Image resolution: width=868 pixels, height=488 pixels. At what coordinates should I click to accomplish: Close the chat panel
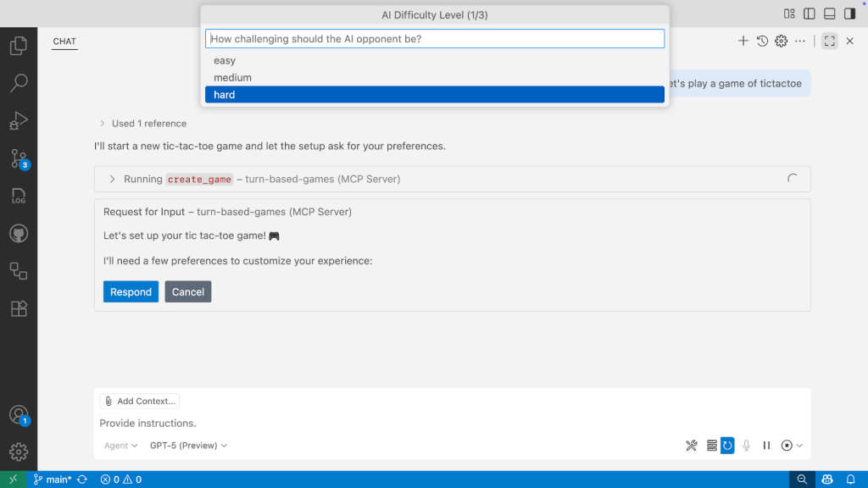pos(849,41)
